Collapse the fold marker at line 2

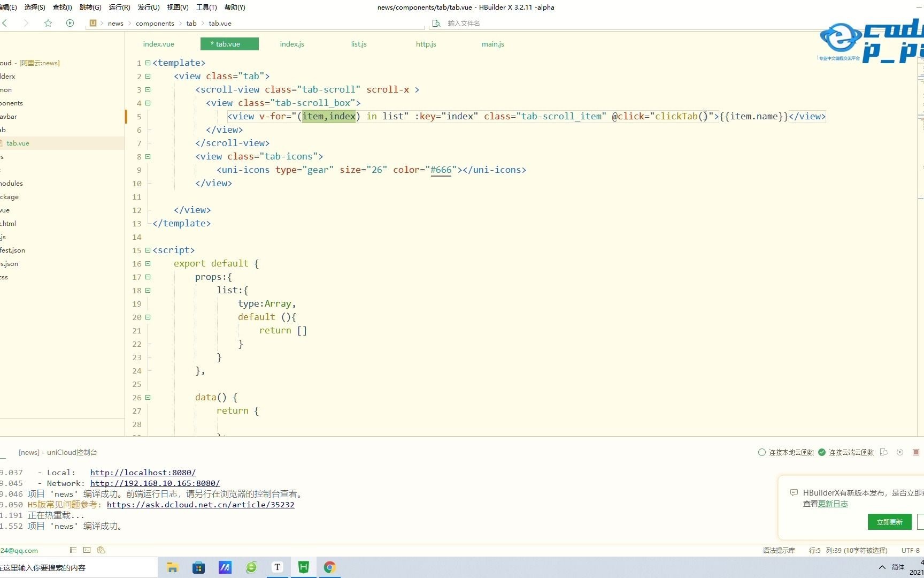point(148,77)
